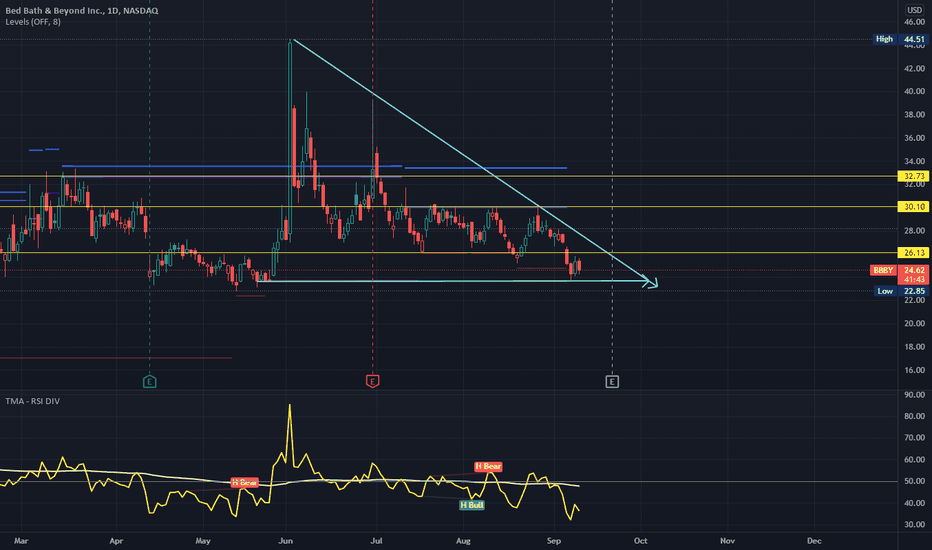Image resolution: width=932 pixels, height=550 pixels.
Task: Click the Oct label on time axis
Action: click(640, 540)
